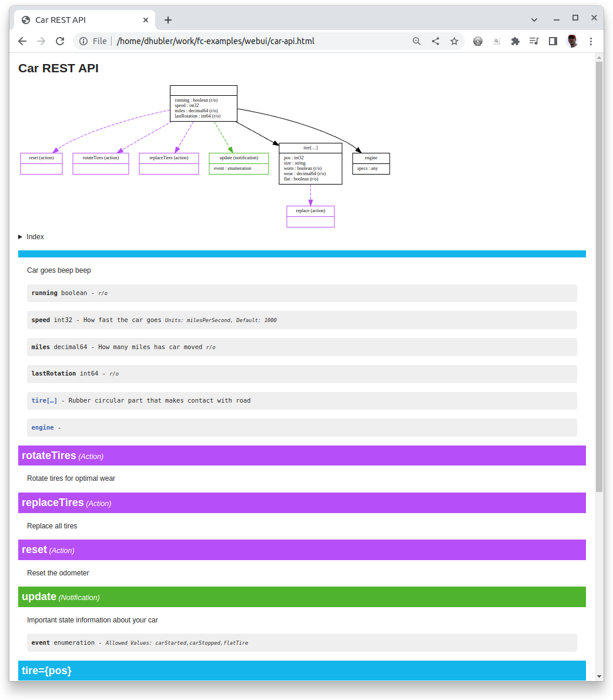613x700 pixels.
Task: Click the scrollbar down arrow
Action: coord(599,676)
